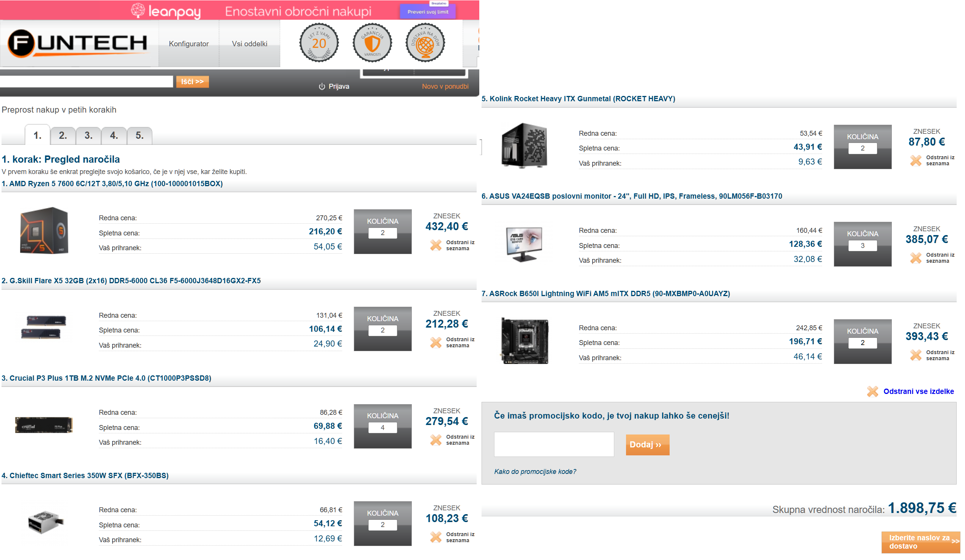Screen dimensions: 965x560
Task: Edit quantity for G.Skill Flare X5
Action: (383, 330)
